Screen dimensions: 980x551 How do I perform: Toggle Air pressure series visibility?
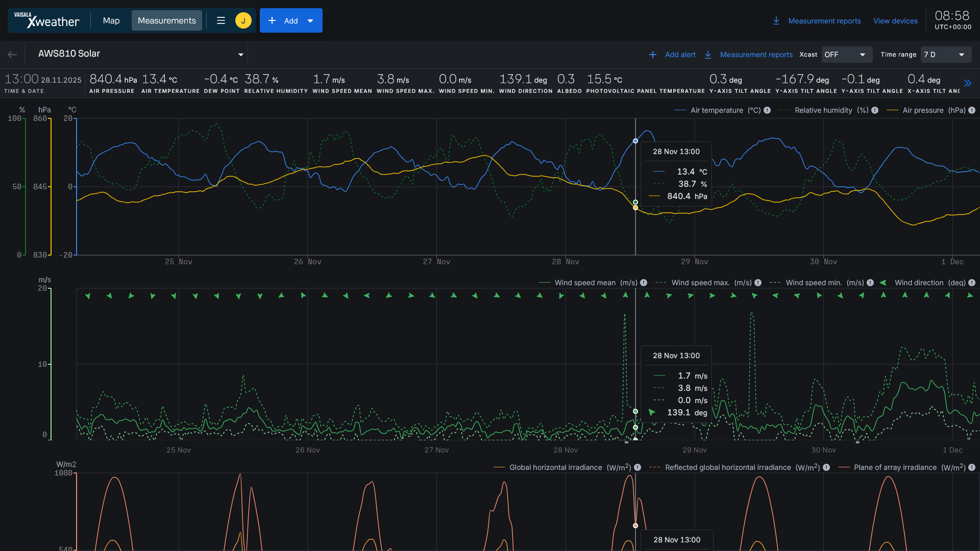tap(923, 110)
